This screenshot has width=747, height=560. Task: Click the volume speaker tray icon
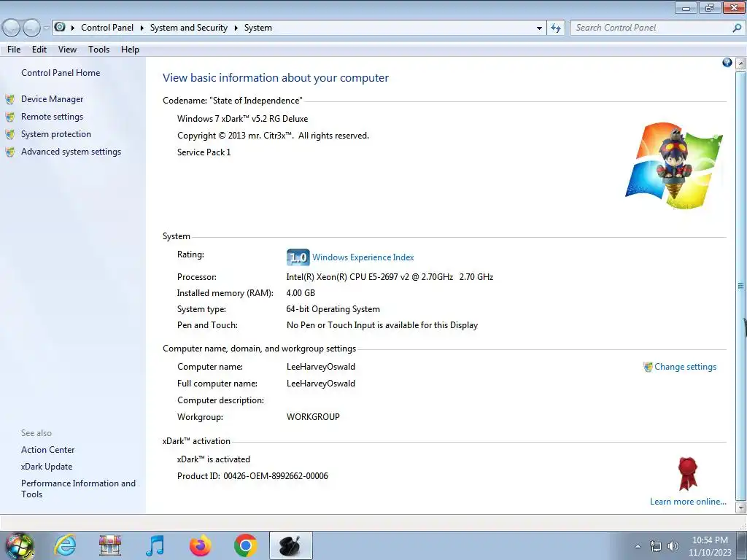673,546
